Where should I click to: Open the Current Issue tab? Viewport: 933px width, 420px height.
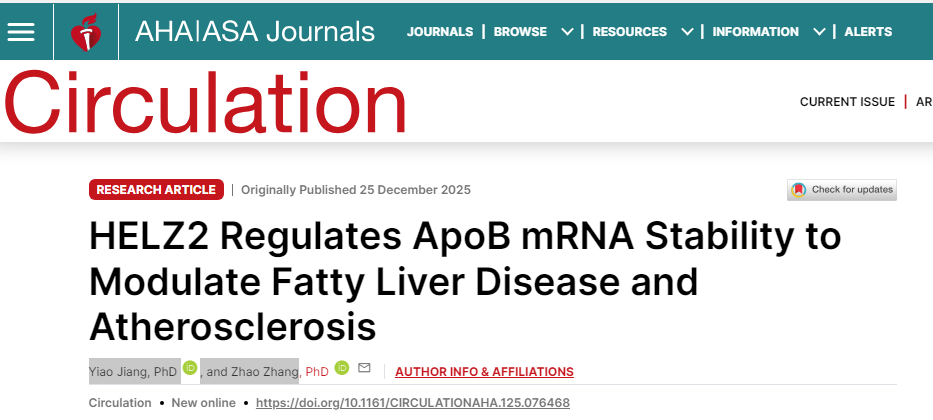pos(846,102)
